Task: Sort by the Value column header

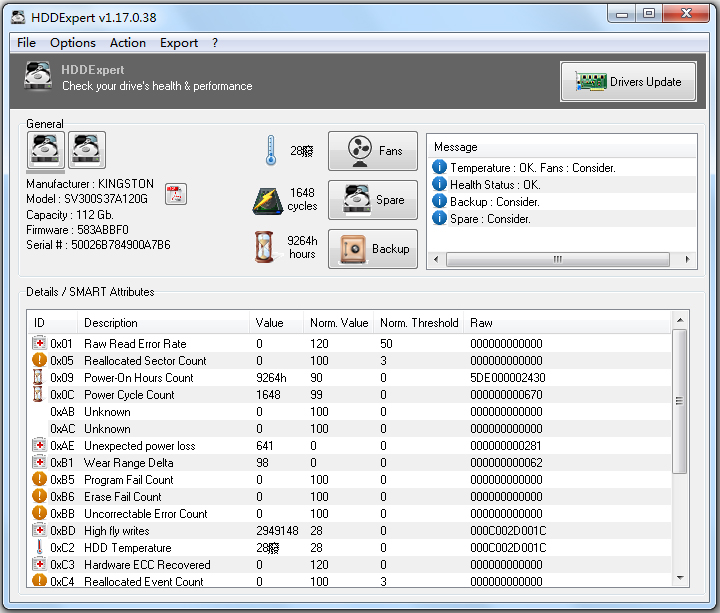Action: point(276,323)
